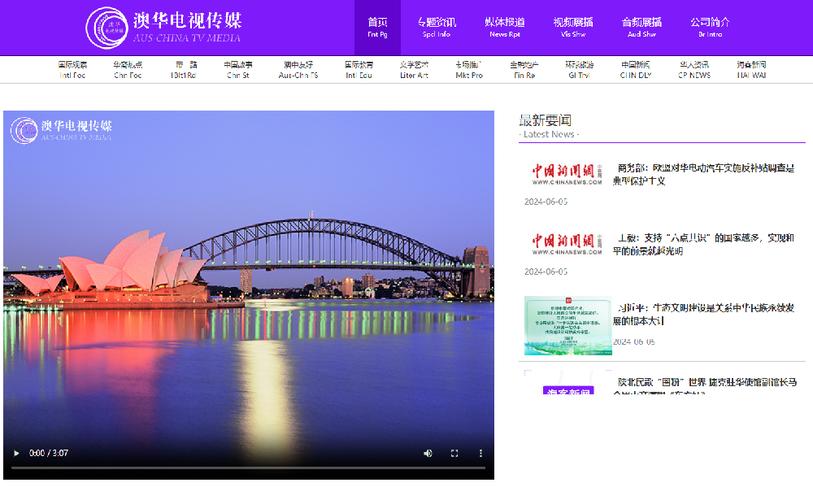The width and height of the screenshot is (813, 500).
Task: Go to Liter Art category
Action: [414, 70]
